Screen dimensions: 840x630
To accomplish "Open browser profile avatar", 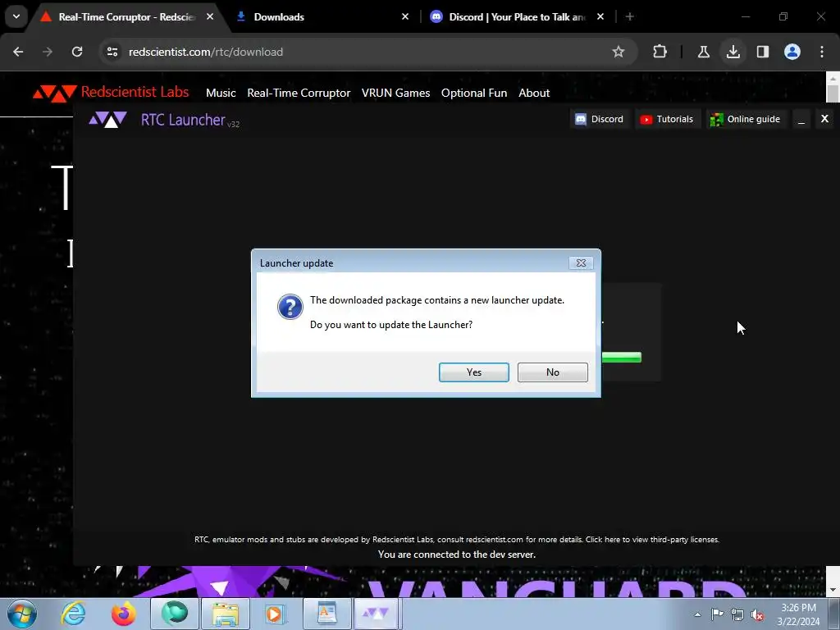I will tap(792, 52).
